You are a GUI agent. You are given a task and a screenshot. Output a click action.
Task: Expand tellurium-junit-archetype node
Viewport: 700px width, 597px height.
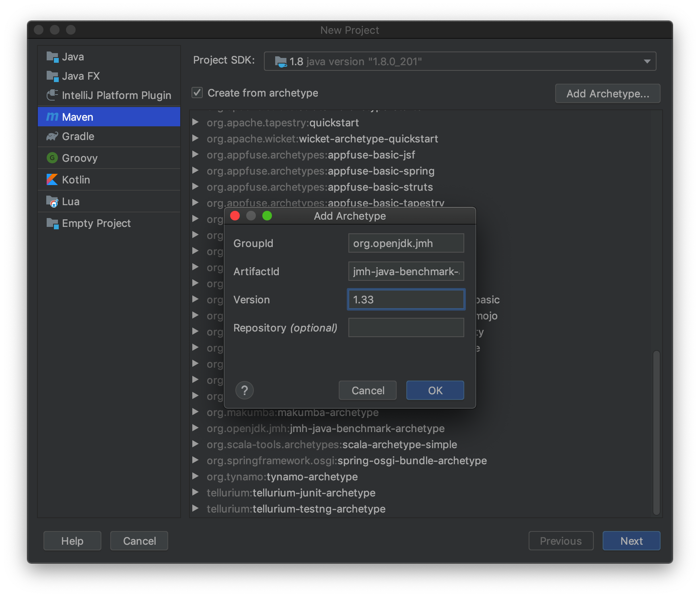coord(196,492)
